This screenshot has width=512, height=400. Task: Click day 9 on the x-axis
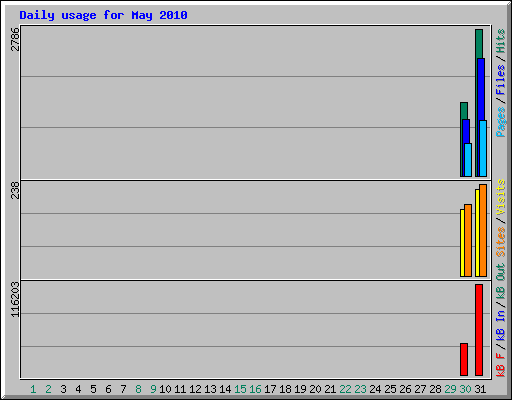[x=153, y=389]
